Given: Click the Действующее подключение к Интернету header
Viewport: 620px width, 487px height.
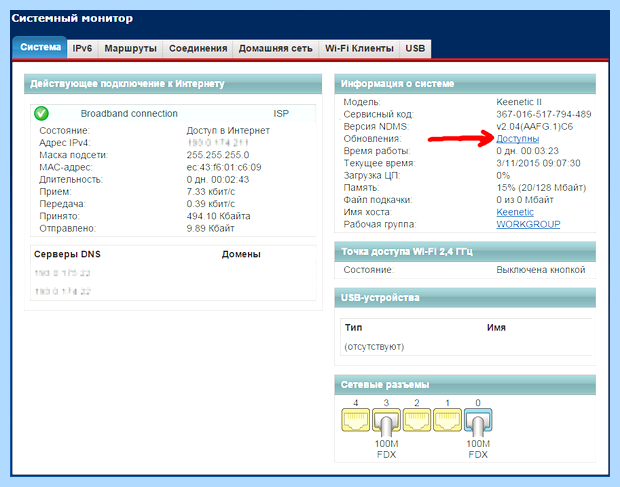Looking at the screenshot, I should click(x=173, y=84).
